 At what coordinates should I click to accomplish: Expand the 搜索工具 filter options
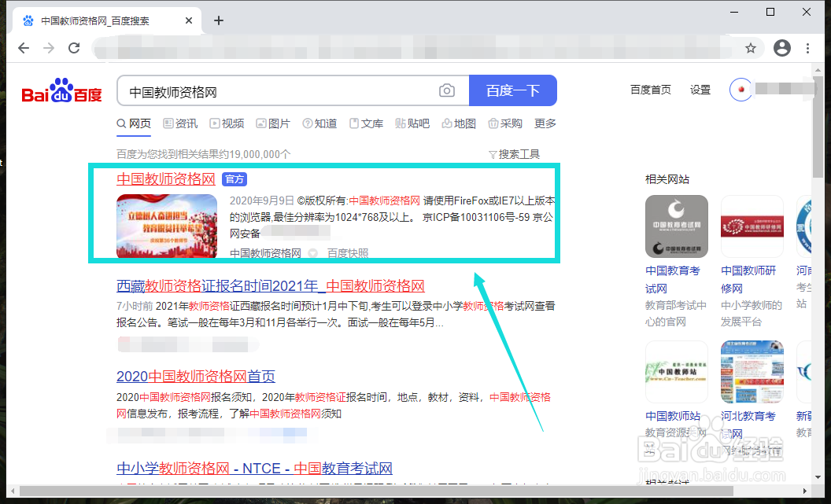(515, 153)
